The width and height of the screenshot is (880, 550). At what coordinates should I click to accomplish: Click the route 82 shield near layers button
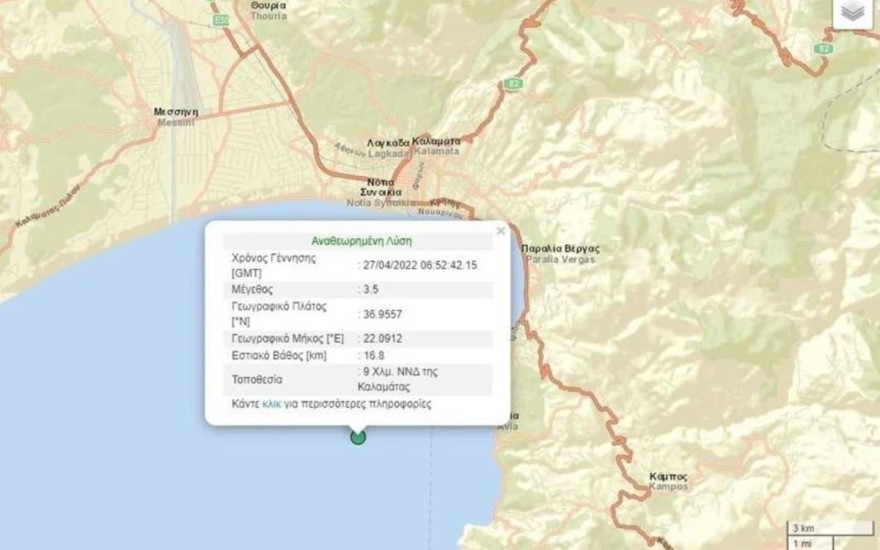822,48
